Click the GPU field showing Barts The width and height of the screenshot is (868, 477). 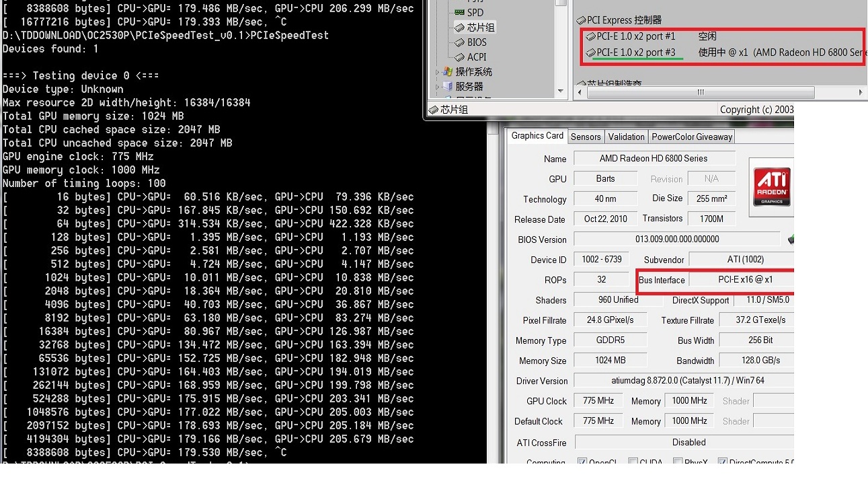(x=605, y=178)
